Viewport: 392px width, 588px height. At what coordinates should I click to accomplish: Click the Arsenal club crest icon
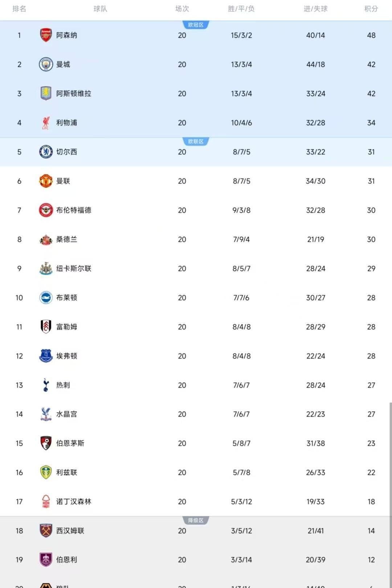pos(46,35)
